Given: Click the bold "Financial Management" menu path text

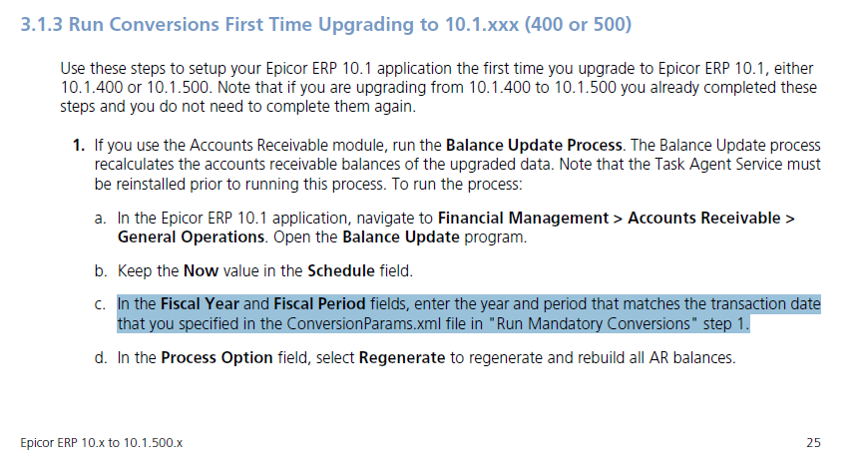Looking at the screenshot, I should [530, 218].
